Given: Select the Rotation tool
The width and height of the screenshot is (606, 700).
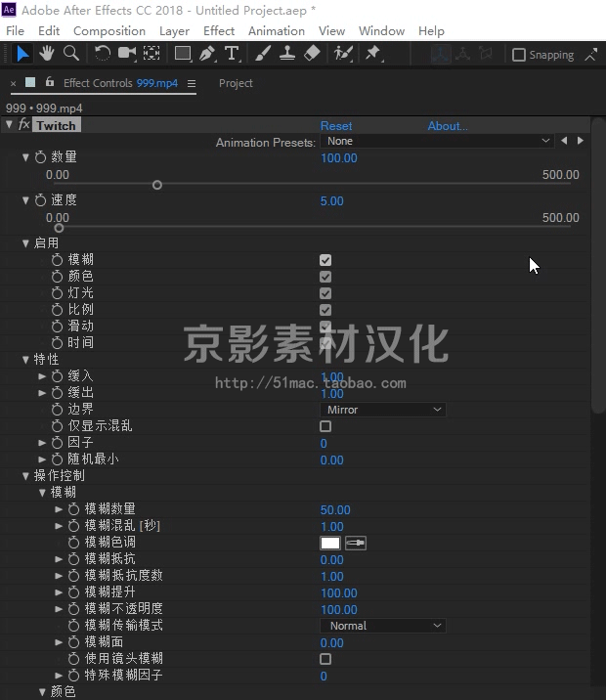Looking at the screenshot, I should (103, 54).
